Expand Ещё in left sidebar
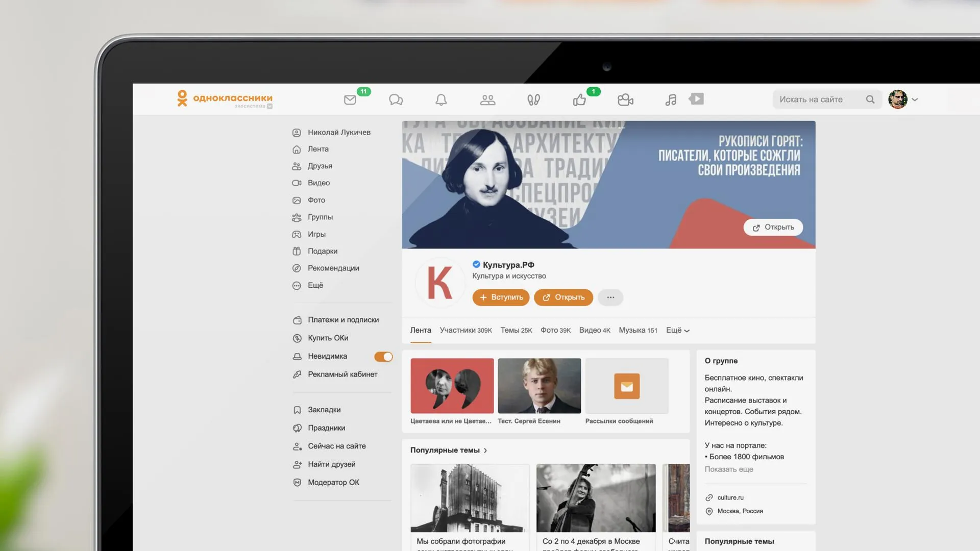This screenshot has width=980, height=551. pos(308,286)
